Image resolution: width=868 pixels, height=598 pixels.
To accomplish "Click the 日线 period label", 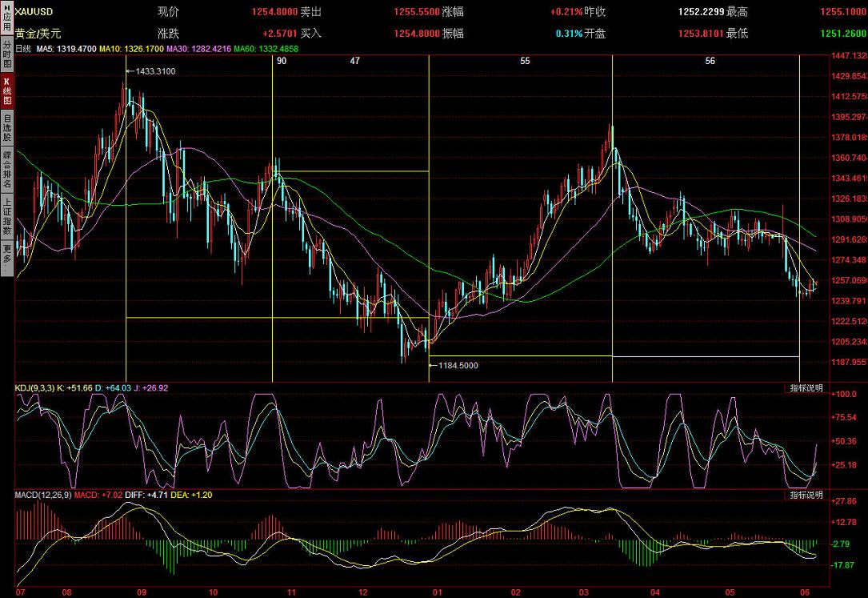I will click(x=23, y=49).
